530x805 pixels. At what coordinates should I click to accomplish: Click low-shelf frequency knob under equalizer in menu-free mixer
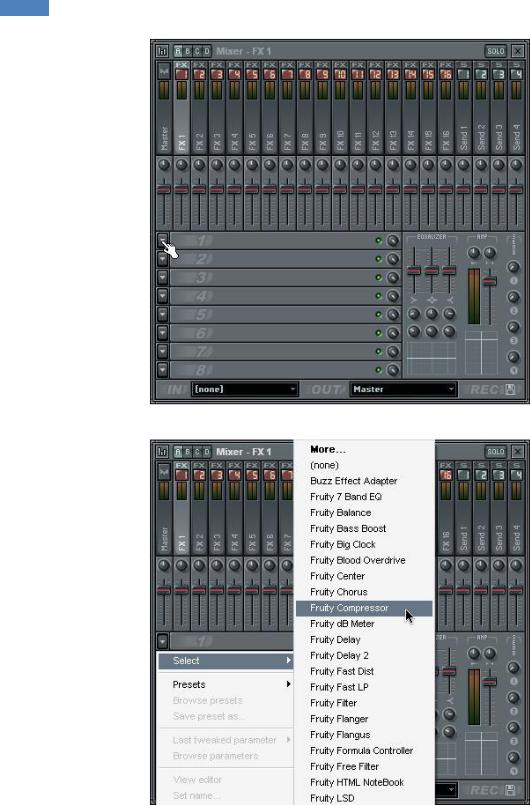(x=413, y=314)
